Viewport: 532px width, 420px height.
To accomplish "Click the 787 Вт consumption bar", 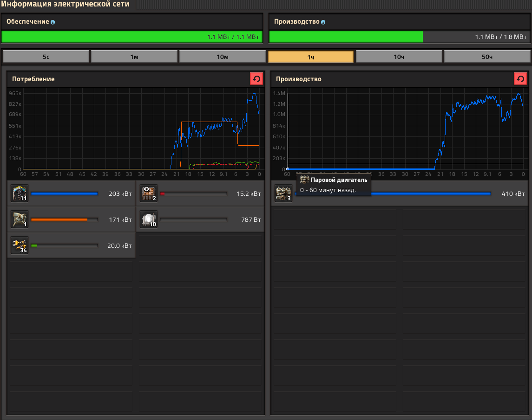I will [193, 220].
